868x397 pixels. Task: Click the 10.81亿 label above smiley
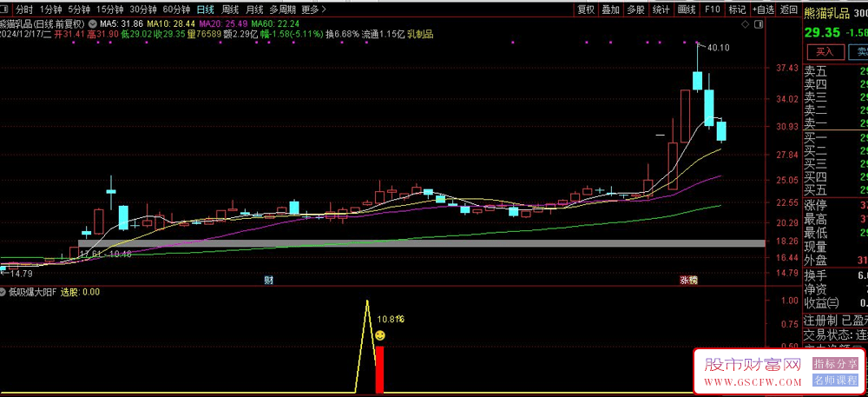[x=391, y=320]
